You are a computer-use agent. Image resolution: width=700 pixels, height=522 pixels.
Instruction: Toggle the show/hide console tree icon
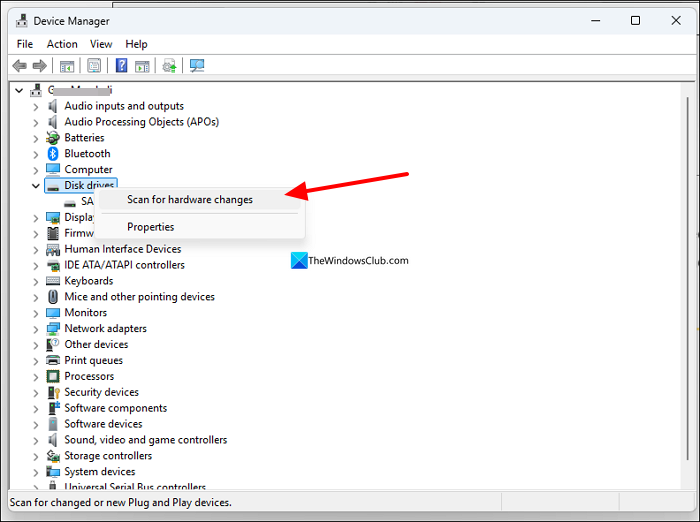click(x=67, y=66)
